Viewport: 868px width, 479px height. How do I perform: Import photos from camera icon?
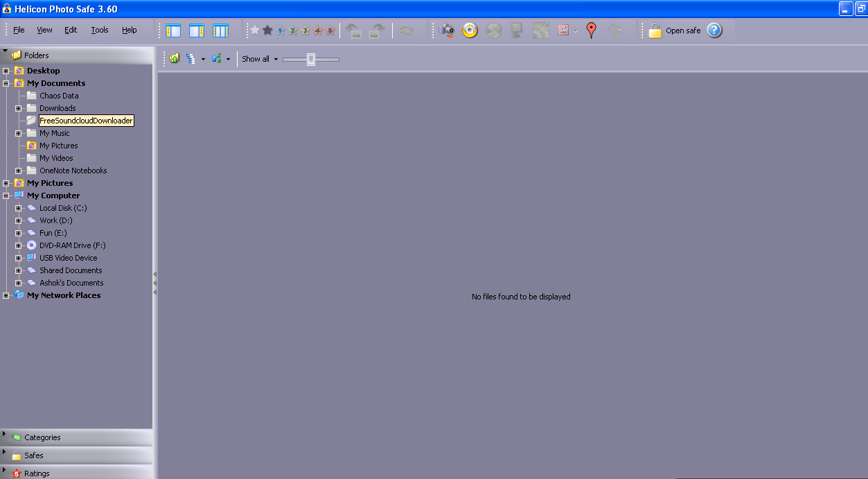point(448,31)
